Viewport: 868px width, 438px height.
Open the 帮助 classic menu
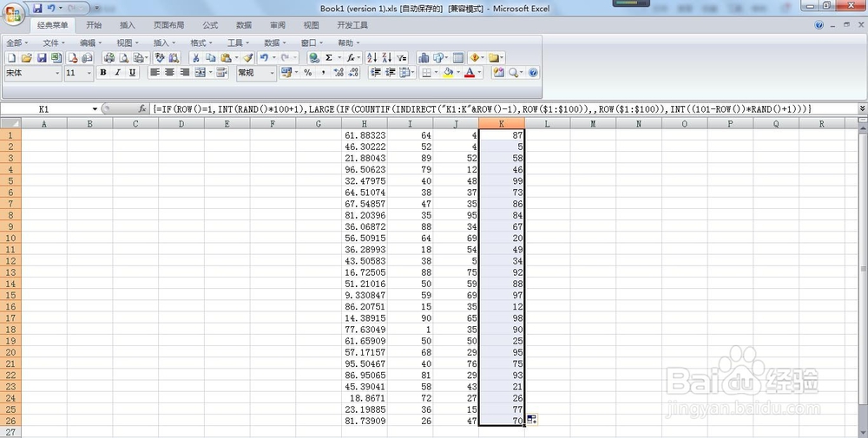point(349,42)
